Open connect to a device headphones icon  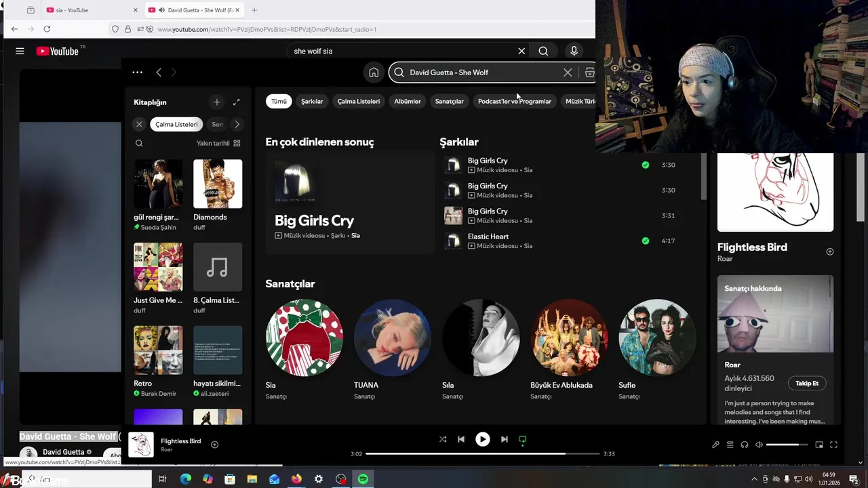[745, 445]
